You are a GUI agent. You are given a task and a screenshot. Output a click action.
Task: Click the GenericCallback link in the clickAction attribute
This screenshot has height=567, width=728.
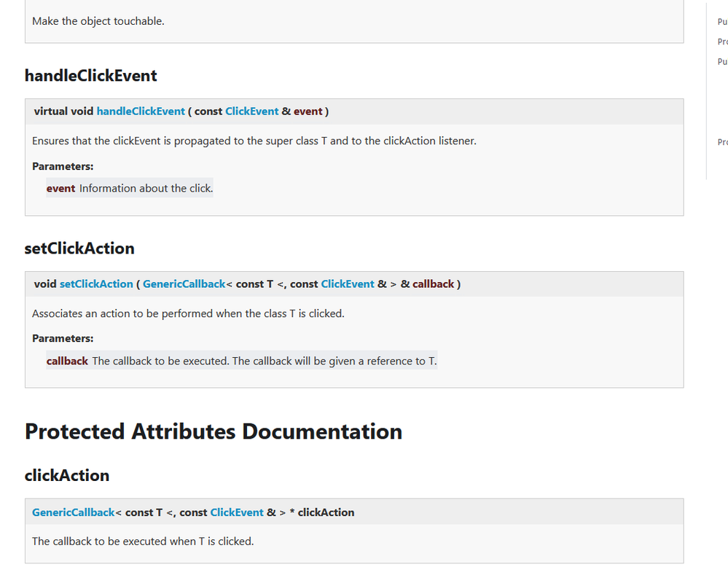(x=73, y=512)
